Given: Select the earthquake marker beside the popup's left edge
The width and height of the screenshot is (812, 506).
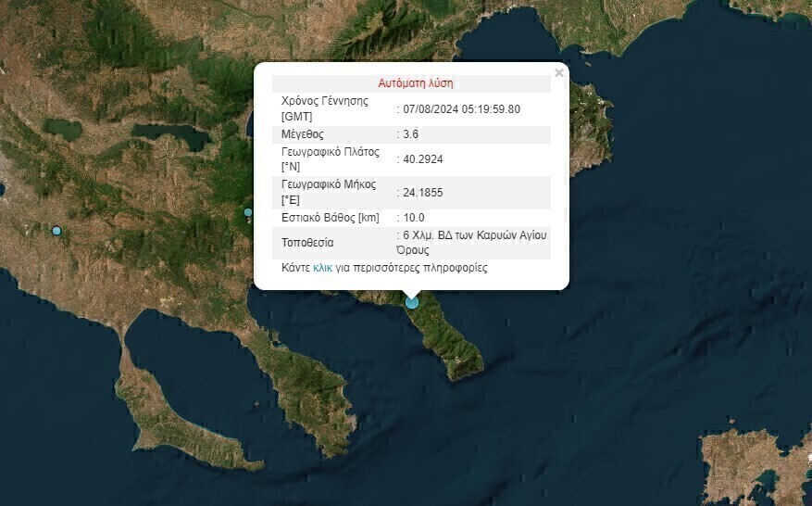Looking at the screenshot, I should [x=248, y=212].
